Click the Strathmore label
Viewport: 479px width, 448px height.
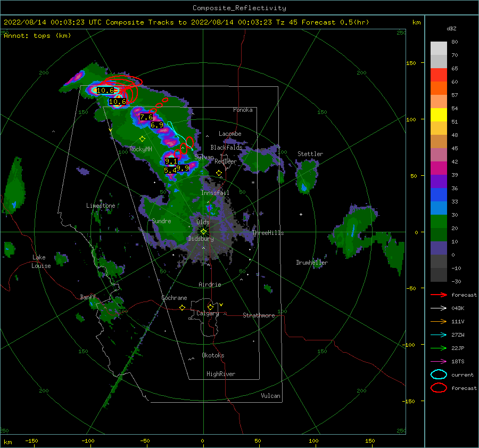pyautogui.click(x=259, y=315)
